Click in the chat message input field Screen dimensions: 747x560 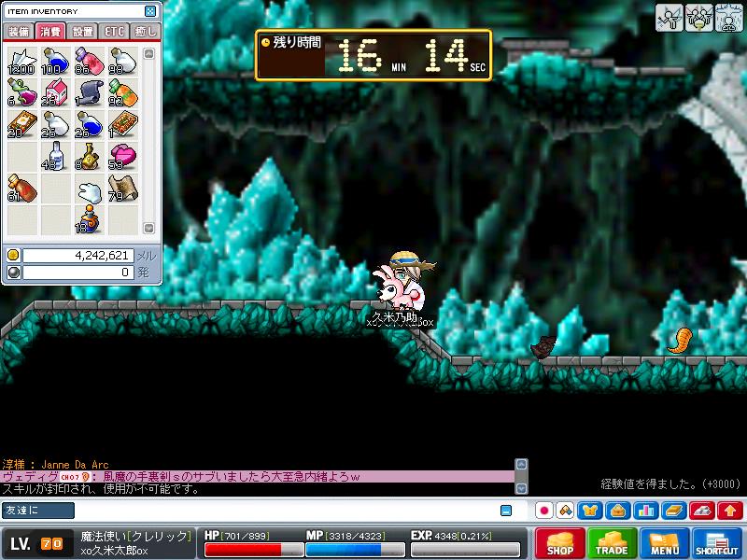286,511
